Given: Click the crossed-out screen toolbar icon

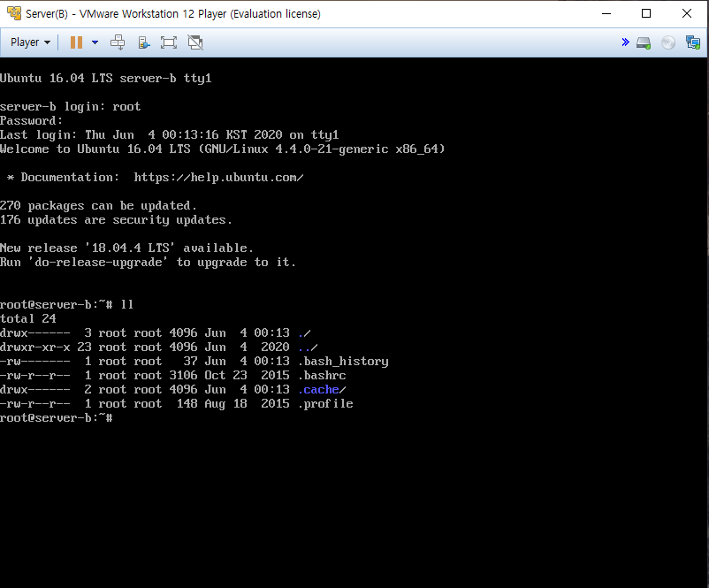Looking at the screenshot, I should [x=195, y=42].
